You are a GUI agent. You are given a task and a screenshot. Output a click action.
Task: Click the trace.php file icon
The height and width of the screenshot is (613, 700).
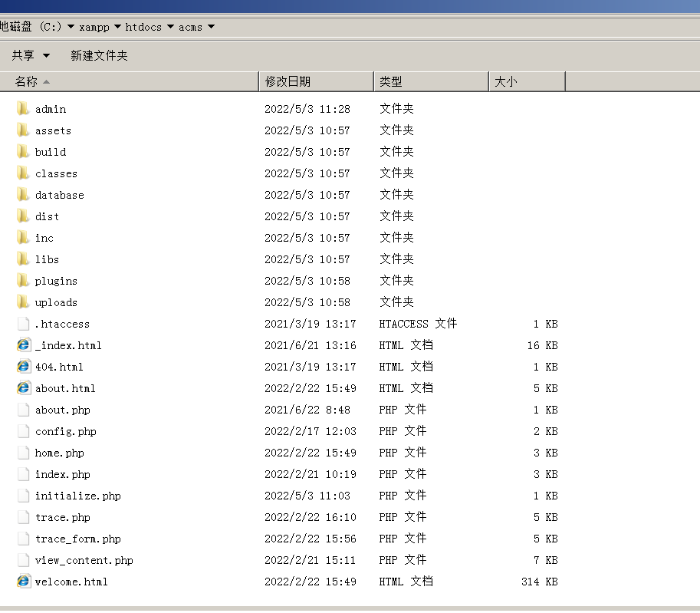[23, 516]
